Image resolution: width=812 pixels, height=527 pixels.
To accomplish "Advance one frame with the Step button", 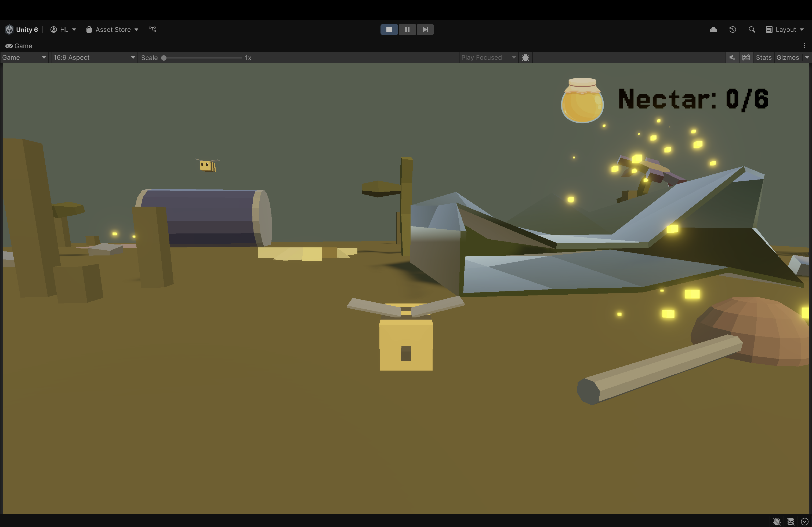I will pos(425,30).
